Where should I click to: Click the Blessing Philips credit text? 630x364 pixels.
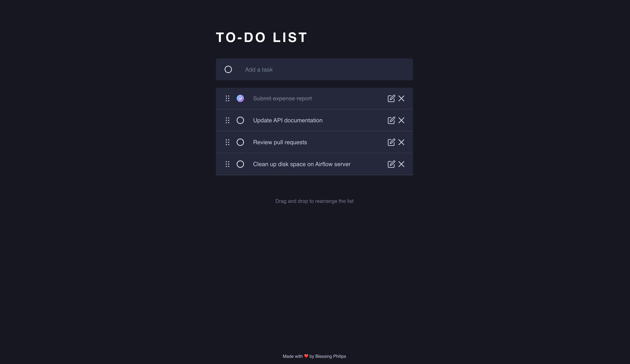pos(331,356)
